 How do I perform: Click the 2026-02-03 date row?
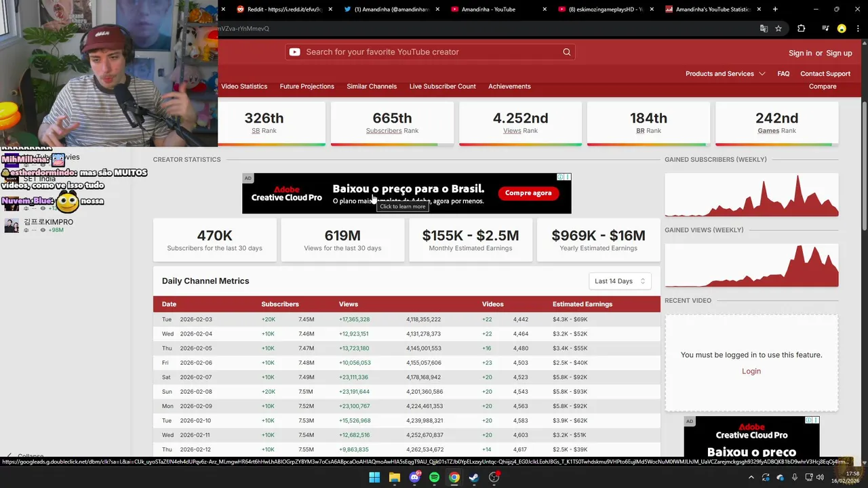click(407, 319)
